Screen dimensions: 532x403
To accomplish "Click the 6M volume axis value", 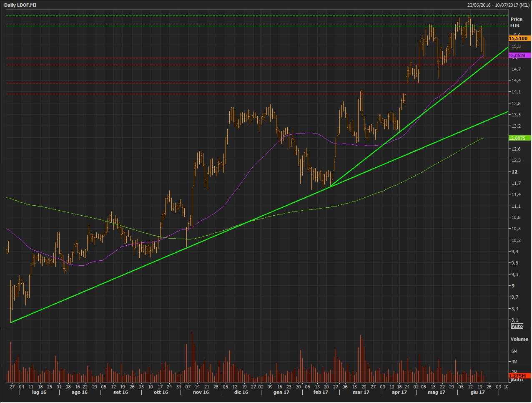I will pos(514,351).
